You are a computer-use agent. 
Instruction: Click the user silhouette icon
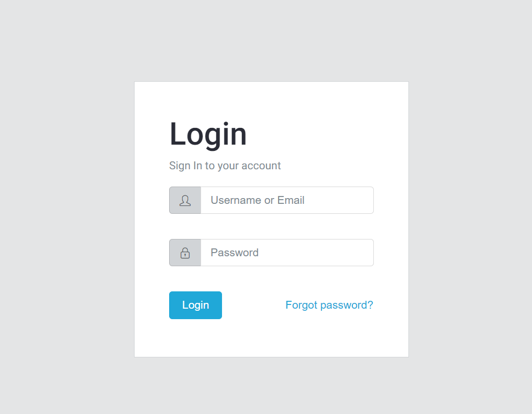click(185, 200)
